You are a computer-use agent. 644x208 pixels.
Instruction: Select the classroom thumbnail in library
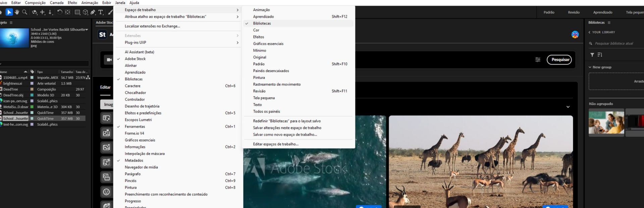click(606, 123)
